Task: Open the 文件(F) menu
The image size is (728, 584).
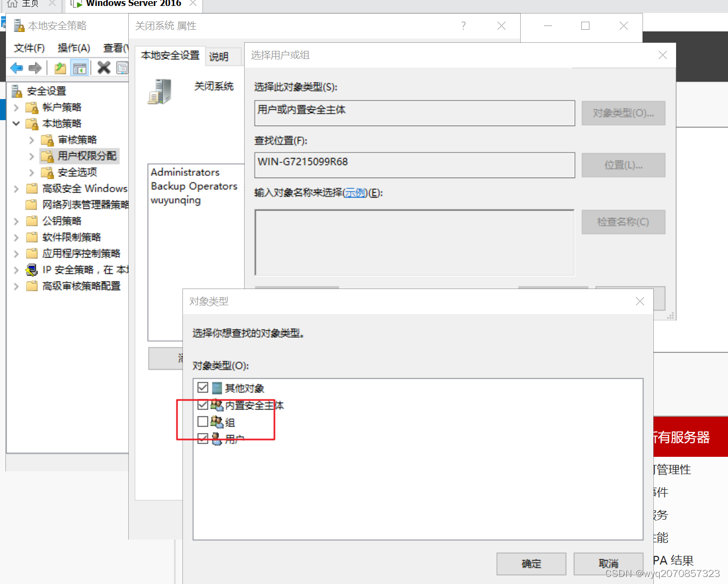Action: 28,48
